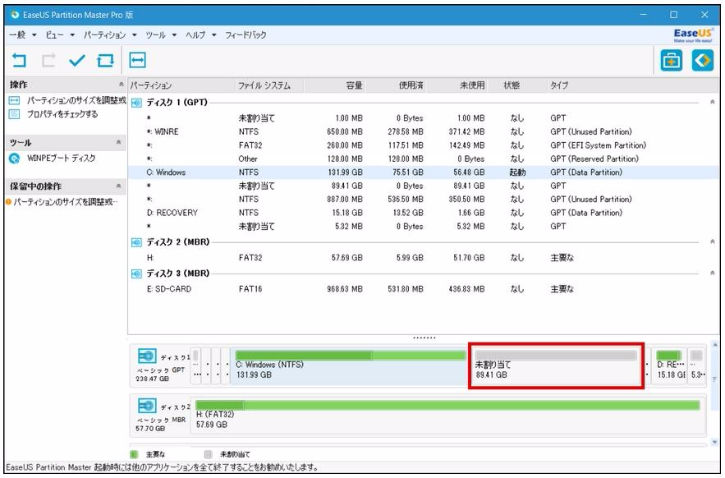Open the フィードバック menu item
Viewport: 725px width, 478px height.
click(x=246, y=35)
